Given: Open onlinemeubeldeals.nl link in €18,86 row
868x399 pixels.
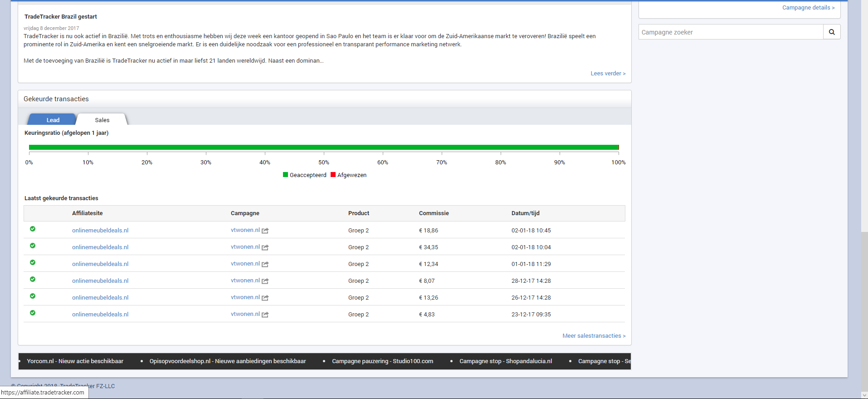Looking at the screenshot, I should (100, 231).
